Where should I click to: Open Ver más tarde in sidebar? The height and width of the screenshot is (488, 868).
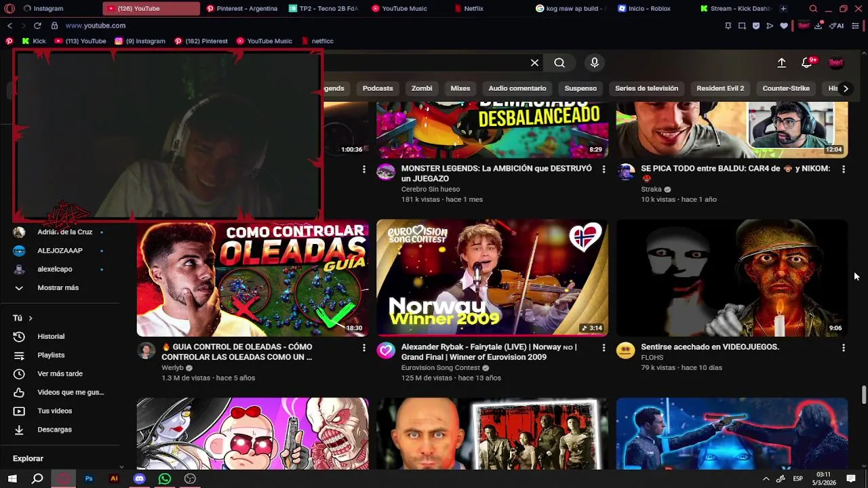click(60, 374)
